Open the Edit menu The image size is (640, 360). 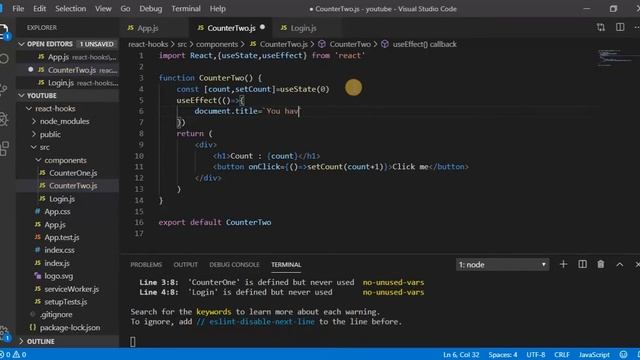coord(40,9)
